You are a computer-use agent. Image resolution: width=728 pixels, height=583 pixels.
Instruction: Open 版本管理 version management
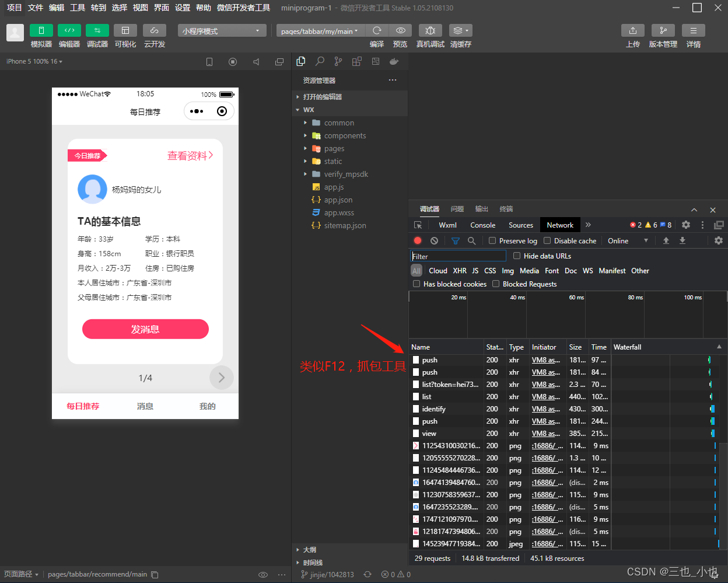pos(663,30)
